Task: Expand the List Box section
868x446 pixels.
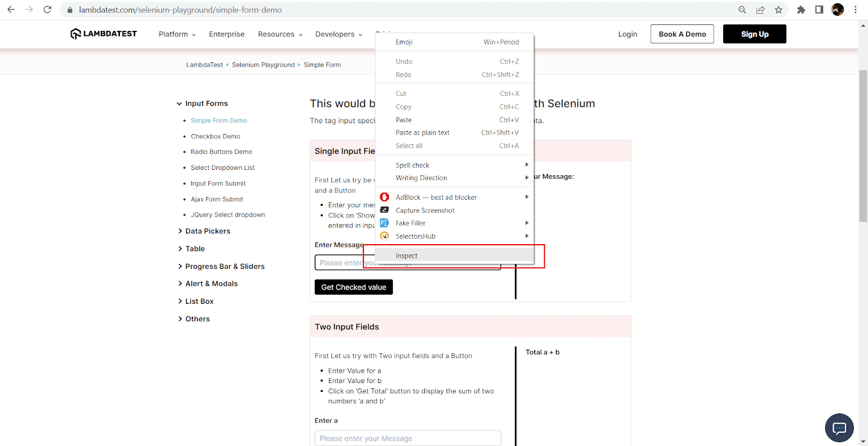Action: click(196, 302)
